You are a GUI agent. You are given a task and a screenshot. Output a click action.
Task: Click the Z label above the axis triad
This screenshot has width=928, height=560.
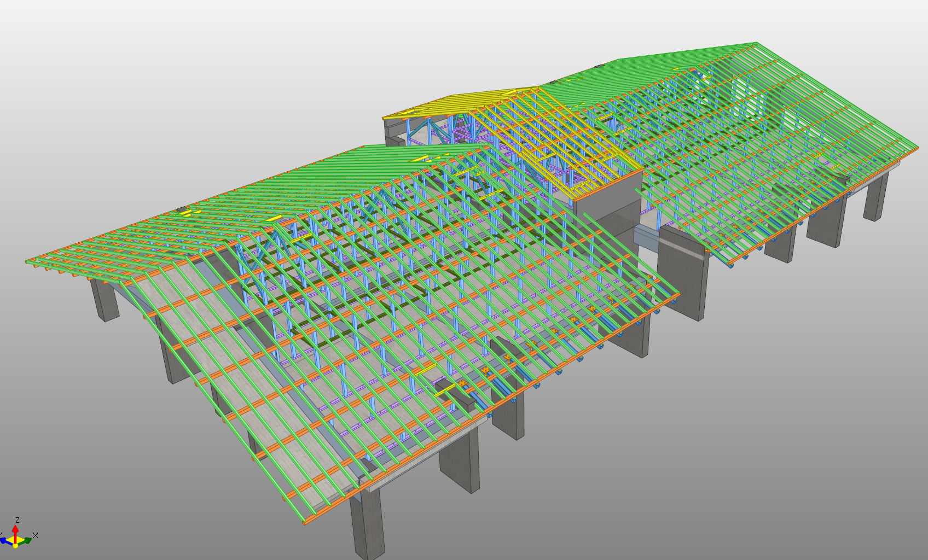(x=18, y=520)
